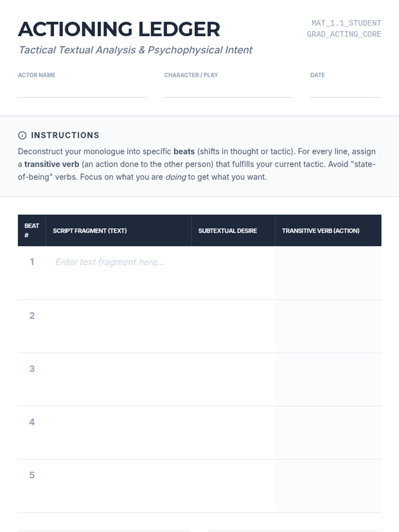Select beat 4 transitive verb cell
This screenshot has height=532, width=399.
[x=328, y=433]
